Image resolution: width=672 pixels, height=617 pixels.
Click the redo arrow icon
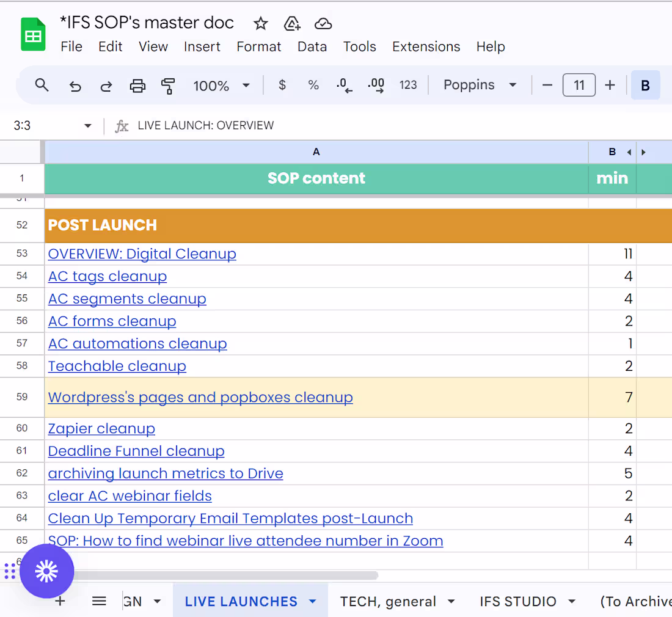coord(106,86)
